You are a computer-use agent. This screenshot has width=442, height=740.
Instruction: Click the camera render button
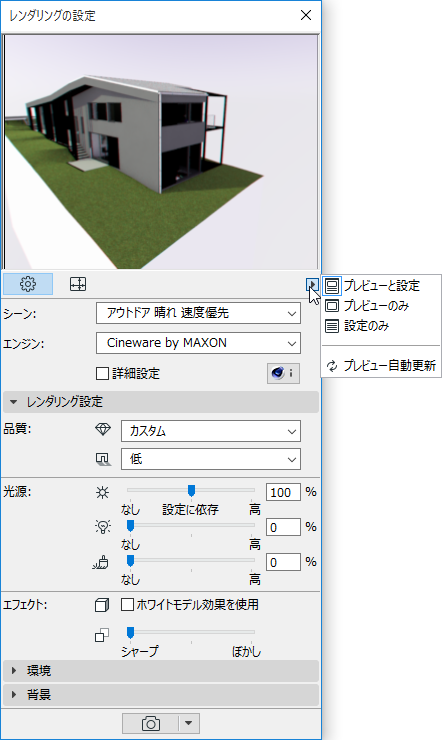(x=150, y=723)
